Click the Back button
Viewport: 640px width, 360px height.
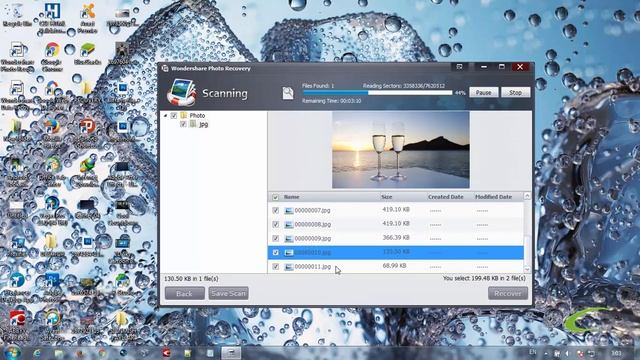tap(184, 293)
